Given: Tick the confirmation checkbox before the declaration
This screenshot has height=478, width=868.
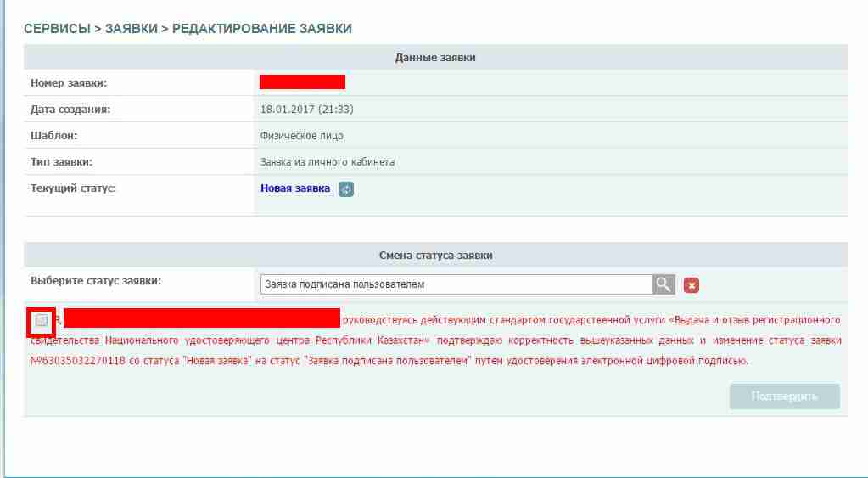Looking at the screenshot, I should [41, 321].
